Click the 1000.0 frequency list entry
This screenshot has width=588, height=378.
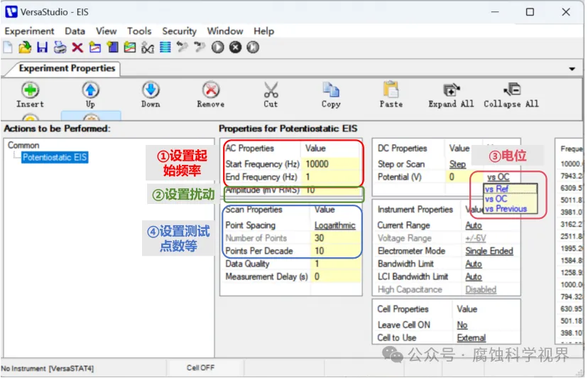572,284
